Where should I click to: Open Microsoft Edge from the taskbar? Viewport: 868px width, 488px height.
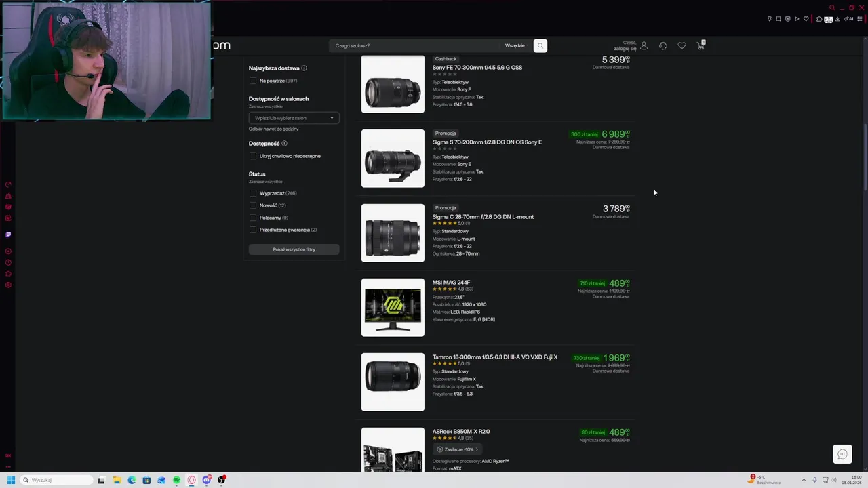coord(132,480)
